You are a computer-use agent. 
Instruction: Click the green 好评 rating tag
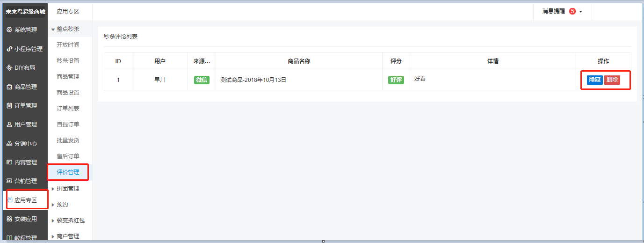pos(396,80)
